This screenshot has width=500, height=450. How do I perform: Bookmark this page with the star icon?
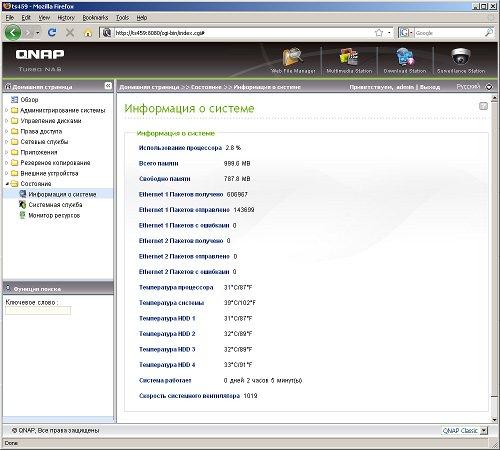tap(379, 33)
